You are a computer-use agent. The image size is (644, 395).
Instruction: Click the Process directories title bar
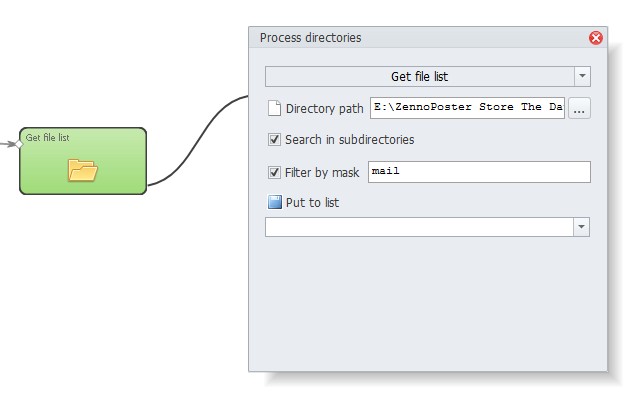pyautogui.click(x=419, y=38)
